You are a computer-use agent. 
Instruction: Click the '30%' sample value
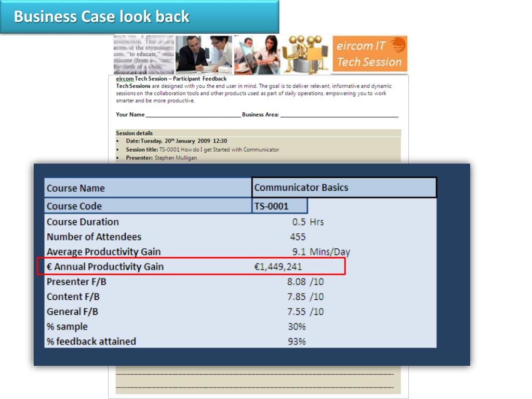297,326
